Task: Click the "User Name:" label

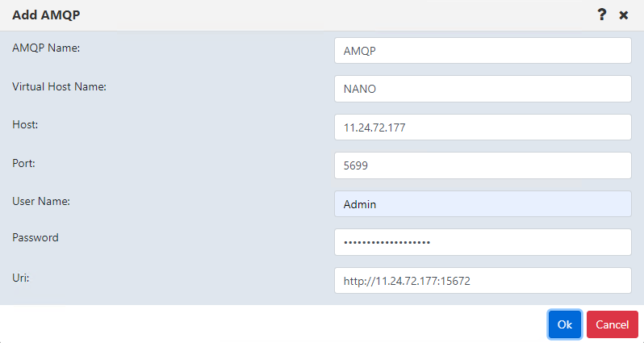Action: (x=41, y=201)
